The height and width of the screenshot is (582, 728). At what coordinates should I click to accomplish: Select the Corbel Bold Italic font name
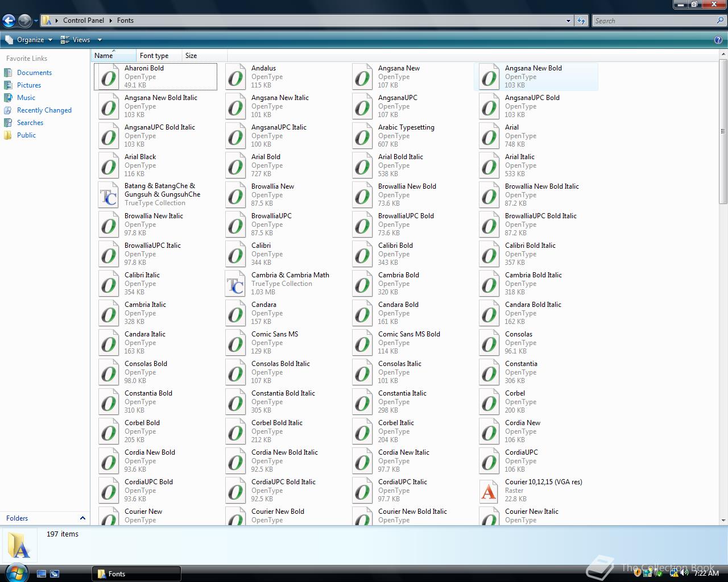pyautogui.click(x=277, y=423)
